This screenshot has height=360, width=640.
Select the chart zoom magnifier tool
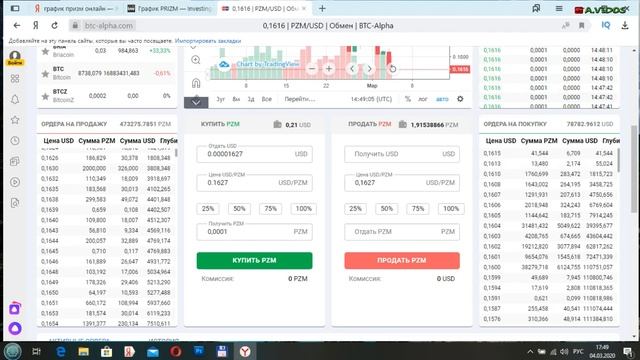(x=196, y=60)
